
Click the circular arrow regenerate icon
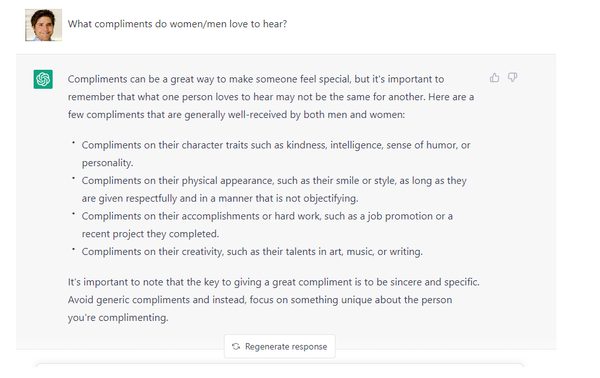tap(236, 346)
